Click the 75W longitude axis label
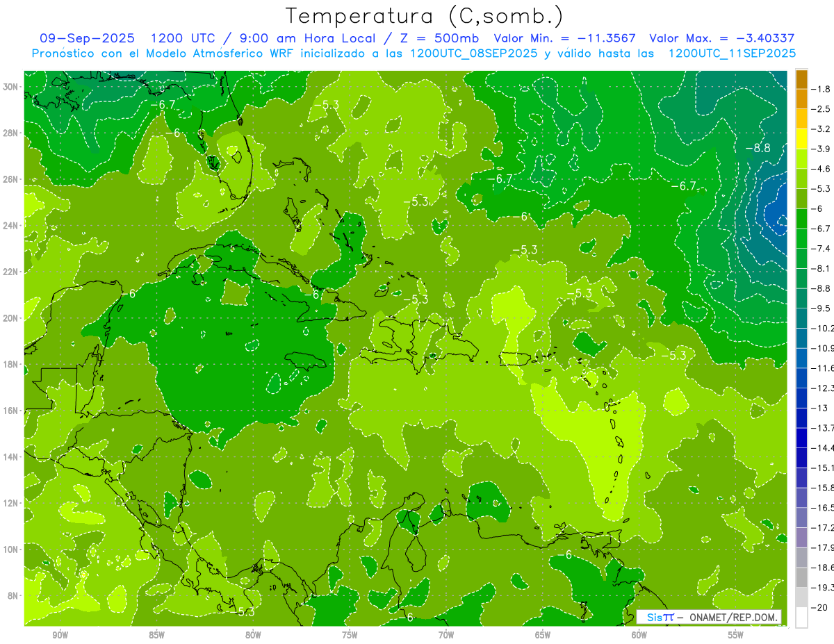Screen dimensions: 834x644 tap(350, 635)
